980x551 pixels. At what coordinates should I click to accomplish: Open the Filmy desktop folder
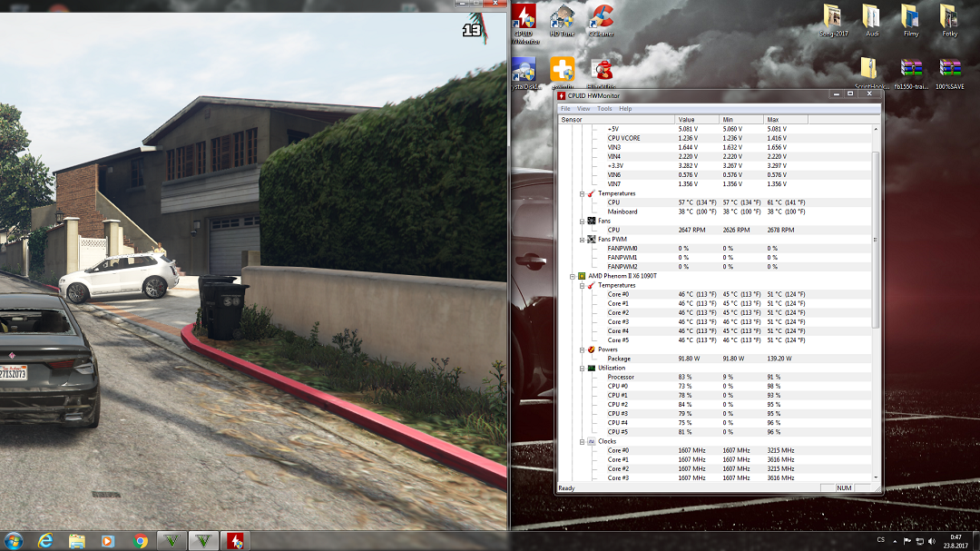click(x=911, y=20)
